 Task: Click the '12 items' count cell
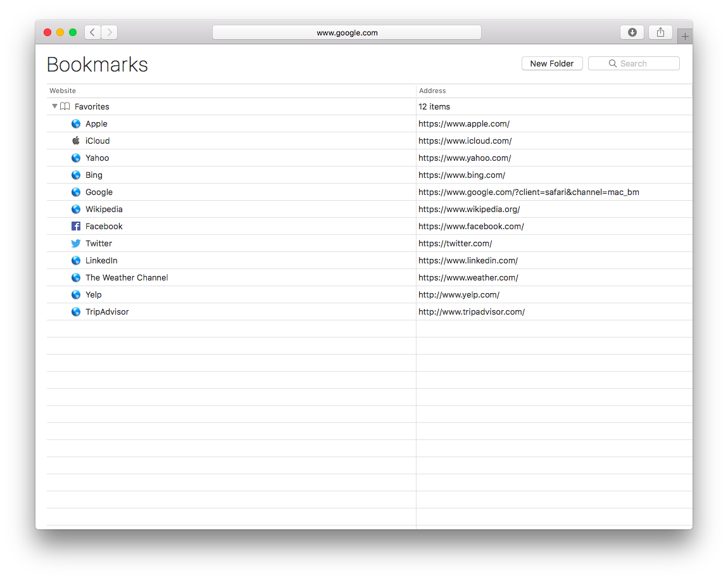[x=434, y=106]
